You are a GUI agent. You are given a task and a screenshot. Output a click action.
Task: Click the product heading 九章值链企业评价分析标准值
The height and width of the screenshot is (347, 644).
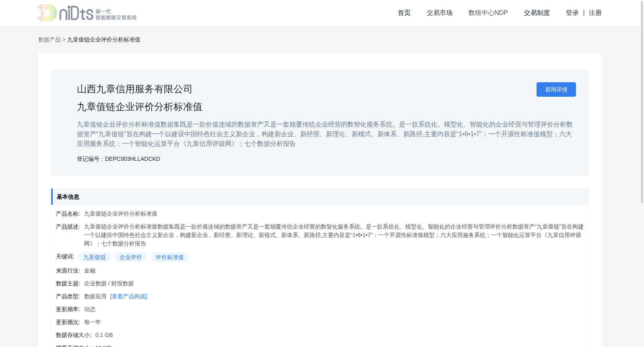140,107
